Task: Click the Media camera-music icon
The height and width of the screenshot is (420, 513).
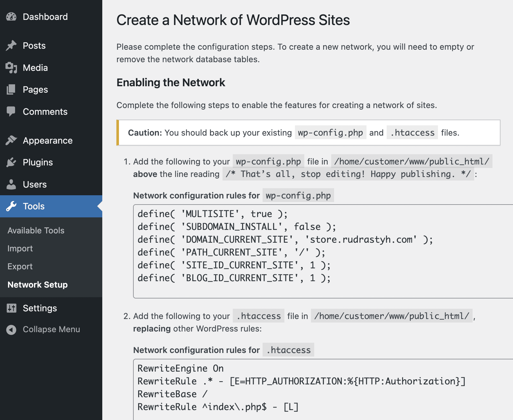Action: pos(11,68)
